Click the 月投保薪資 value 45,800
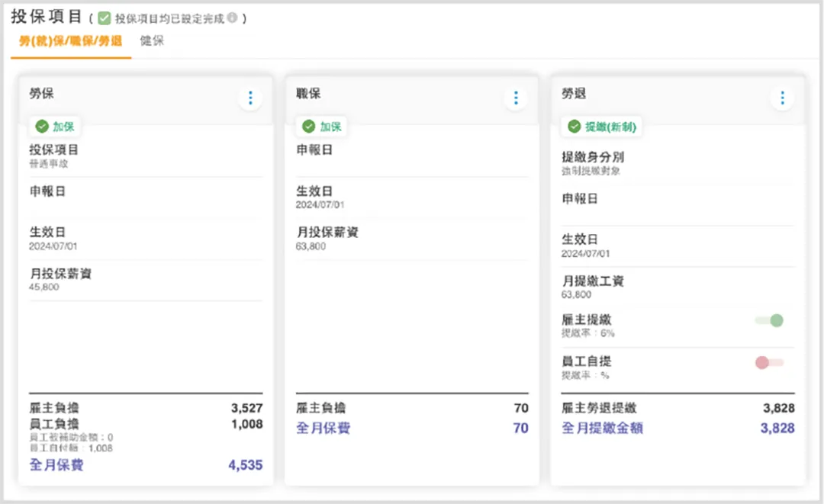824x504 pixels. point(44,287)
